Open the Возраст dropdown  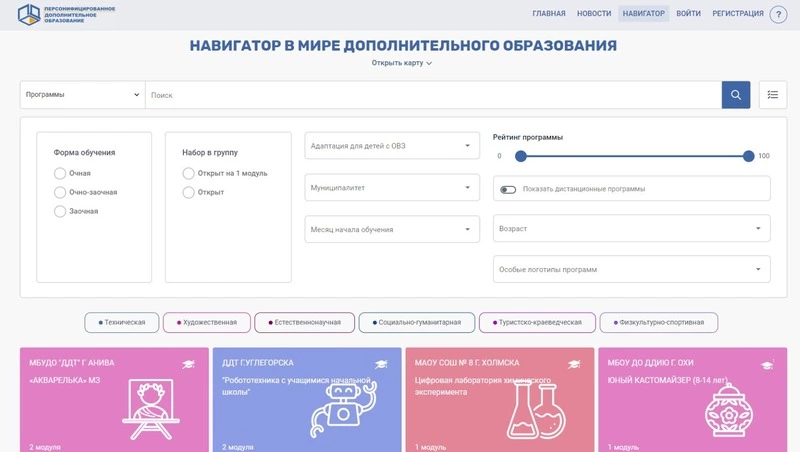click(x=631, y=229)
